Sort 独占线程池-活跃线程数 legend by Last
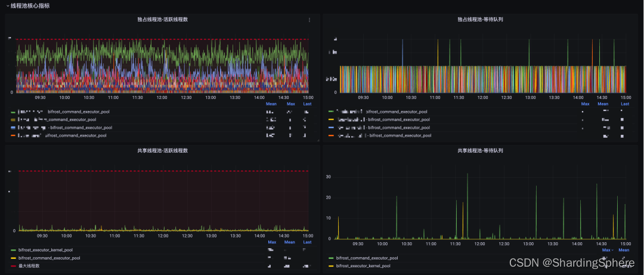This screenshot has height=275, width=644. click(307, 104)
